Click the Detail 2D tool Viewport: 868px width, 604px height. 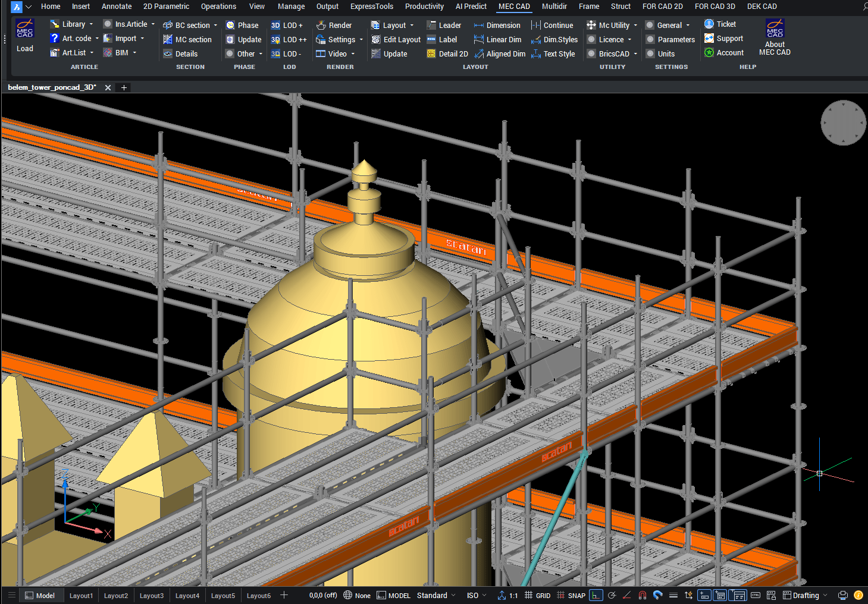(x=447, y=54)
